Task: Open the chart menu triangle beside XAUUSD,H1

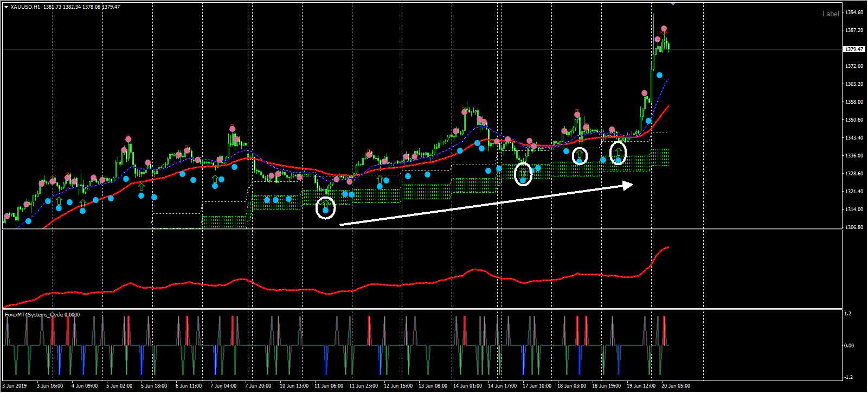Action: 5,7
